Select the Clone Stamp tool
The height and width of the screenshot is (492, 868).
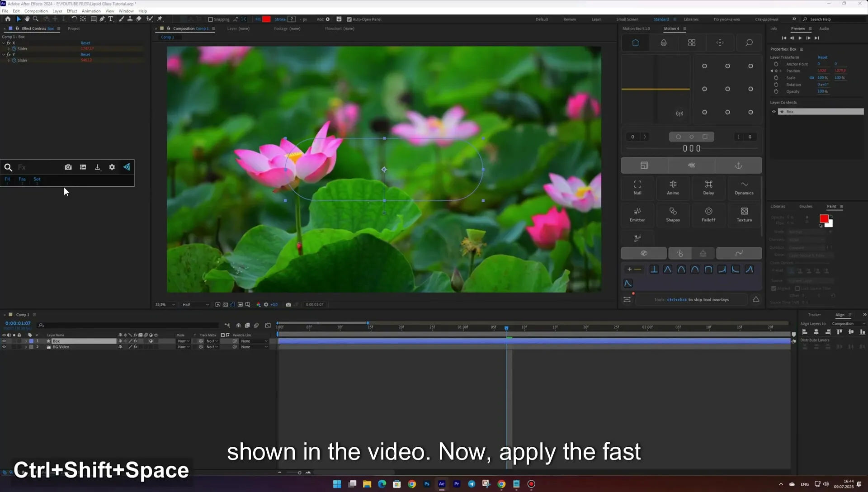(x=130, y=19)
